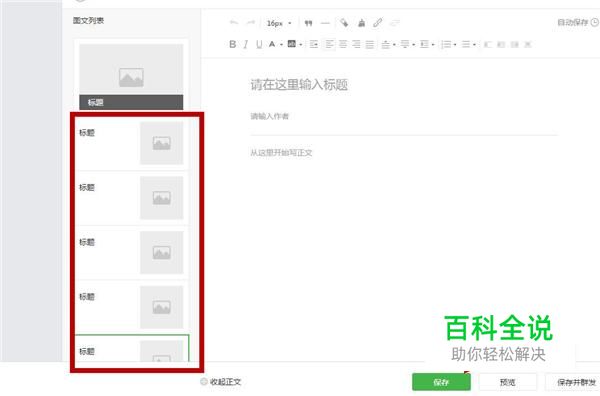Screen dimensions: 600x396
Task: Click the 收起正文 text label
Action: 225,381
